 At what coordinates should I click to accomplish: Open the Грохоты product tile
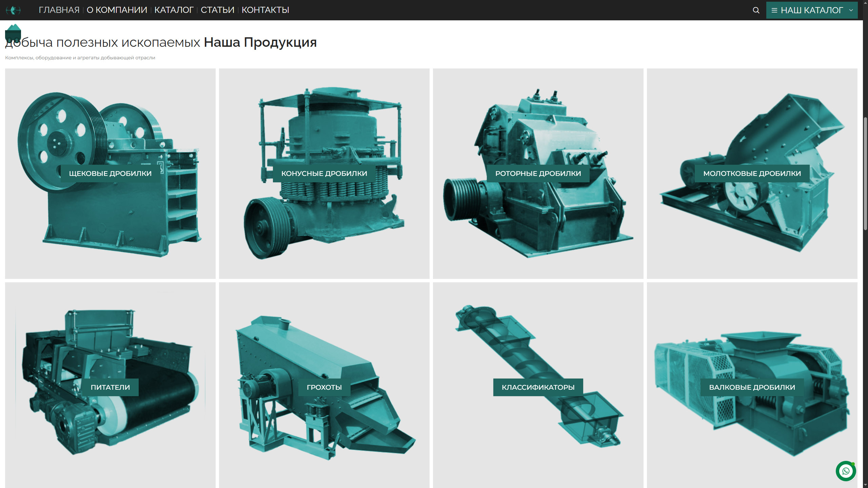pyautogui.click(x=324, y=387)
